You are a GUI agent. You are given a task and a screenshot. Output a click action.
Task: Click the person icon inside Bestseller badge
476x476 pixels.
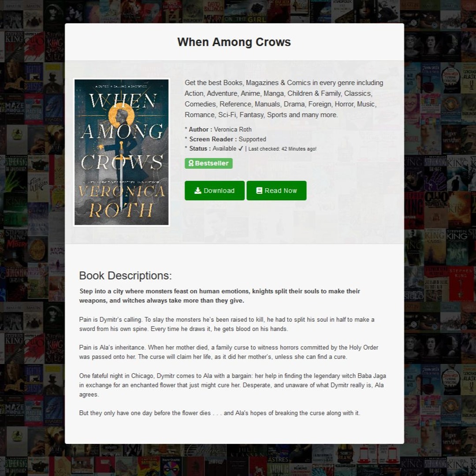pos(190,163)
